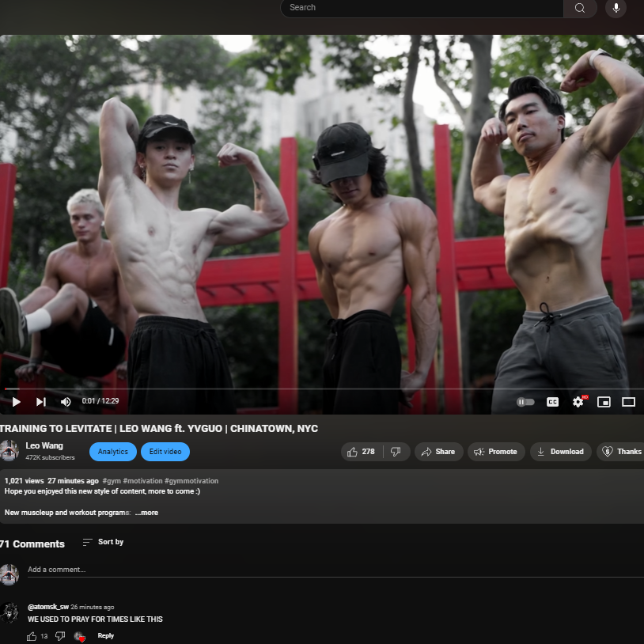
Task: Enable miniplayer mode
Action: tap(604, 402)
